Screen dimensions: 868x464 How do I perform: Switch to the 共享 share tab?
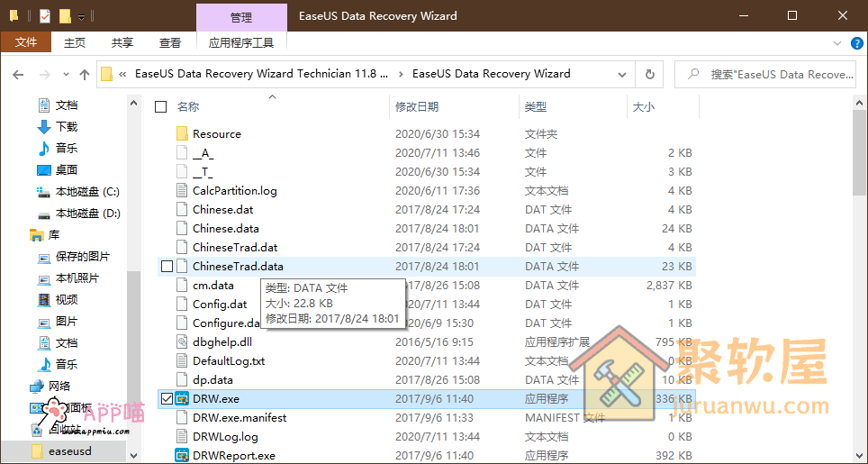tap(122, 42)
